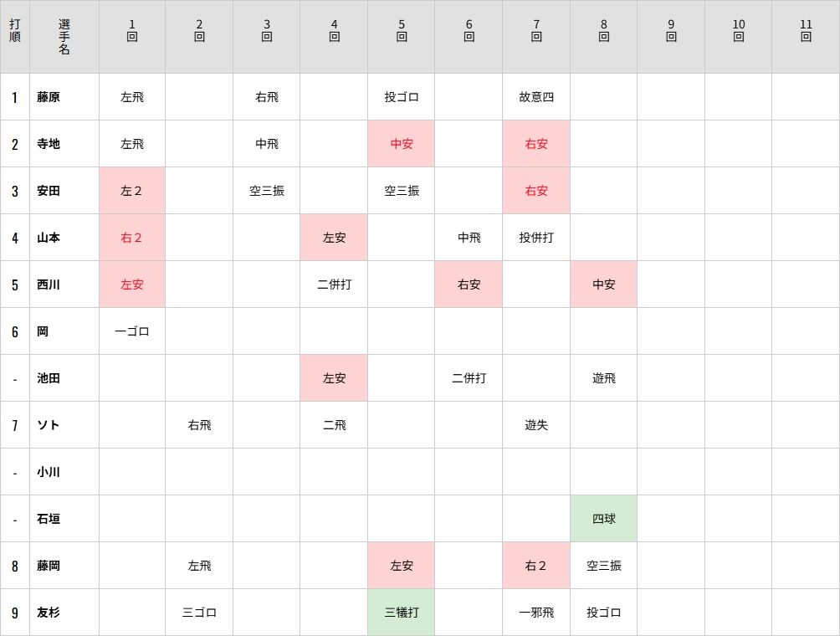Select 池田's 遊飛 result in 8th inning
This screenshot has width=840, height=636.
tap(604, 378)
